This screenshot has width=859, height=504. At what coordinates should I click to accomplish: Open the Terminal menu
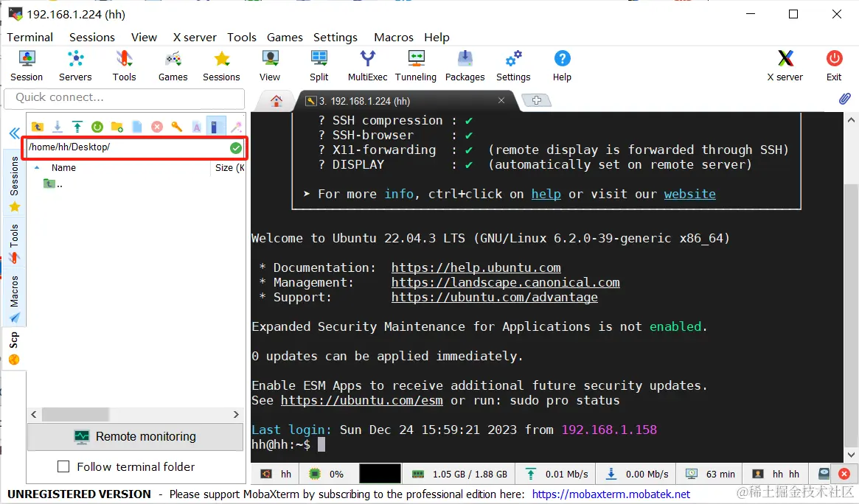(x=29, y=38)
